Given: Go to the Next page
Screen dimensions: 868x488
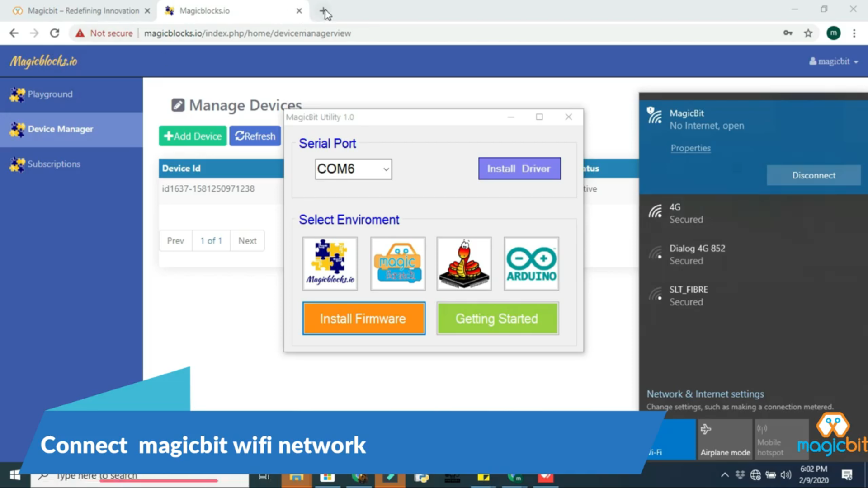Looking at the screenshot, I should tap(247, 241).
